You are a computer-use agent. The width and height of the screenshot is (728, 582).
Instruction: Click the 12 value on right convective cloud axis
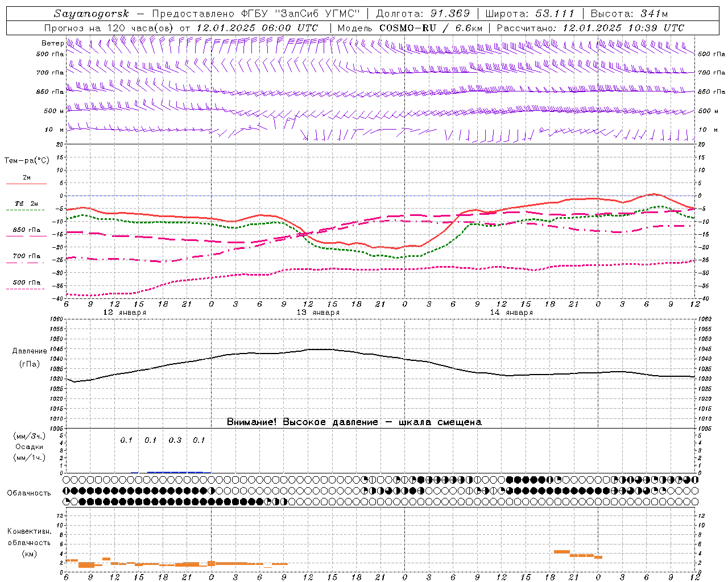(701, 516)
